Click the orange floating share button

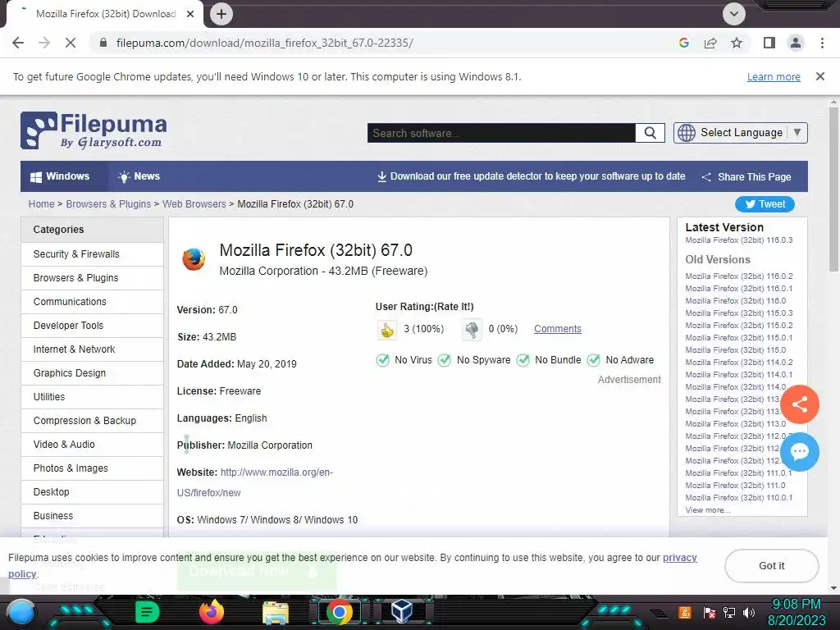tap(799, 404)
